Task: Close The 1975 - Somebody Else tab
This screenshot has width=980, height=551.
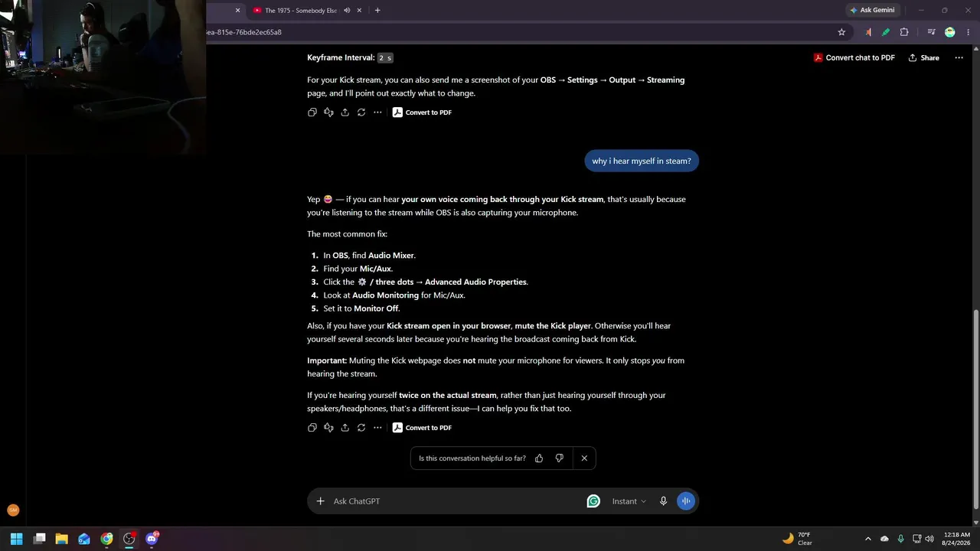Action: tap(359, 11)
